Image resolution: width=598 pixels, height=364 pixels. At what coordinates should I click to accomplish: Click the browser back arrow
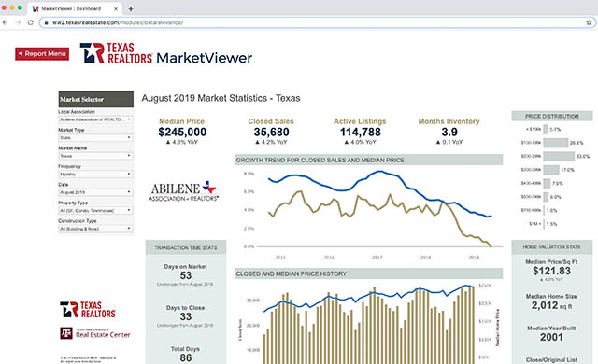[6, 22]
